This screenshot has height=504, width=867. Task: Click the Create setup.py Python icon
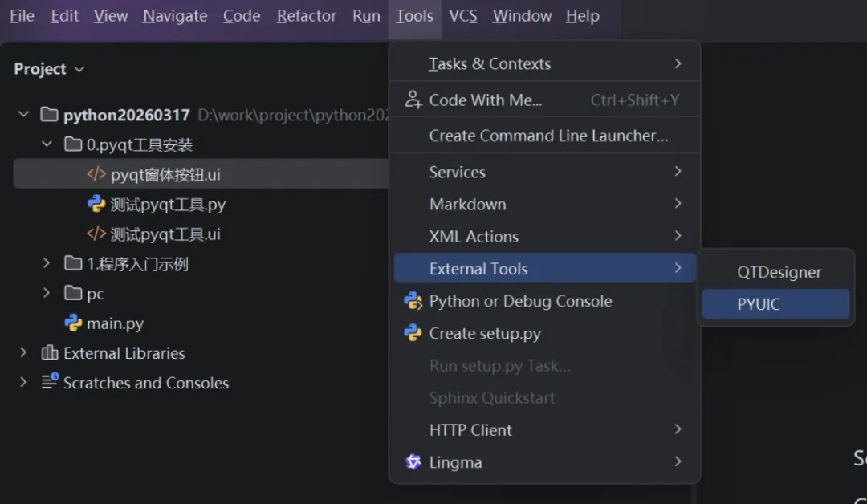point(413,333)
